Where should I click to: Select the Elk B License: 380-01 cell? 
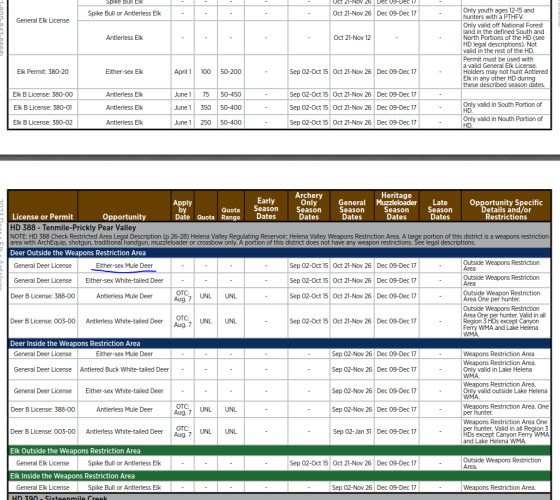pos(42,108)
